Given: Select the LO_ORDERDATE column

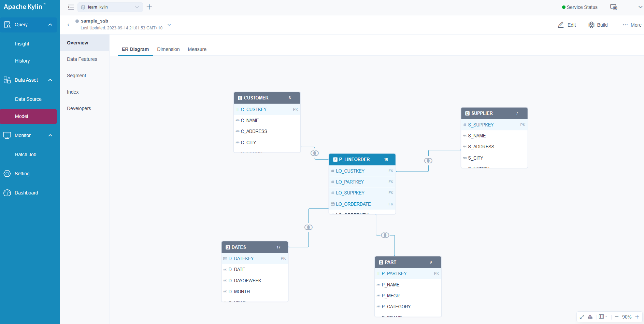Looking at the screenshot, I should [x=362, y=204].
